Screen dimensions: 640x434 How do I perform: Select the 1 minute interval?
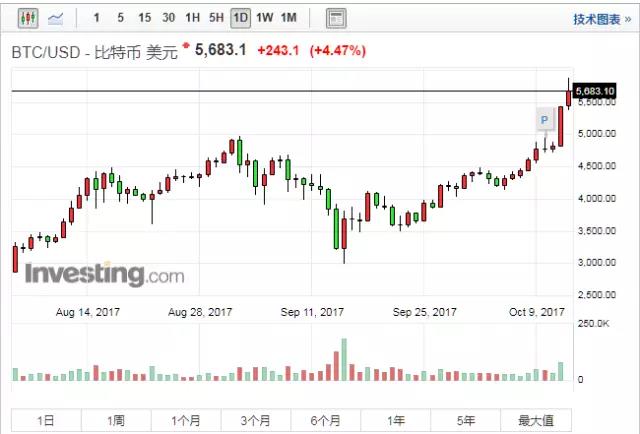[96, 18]
